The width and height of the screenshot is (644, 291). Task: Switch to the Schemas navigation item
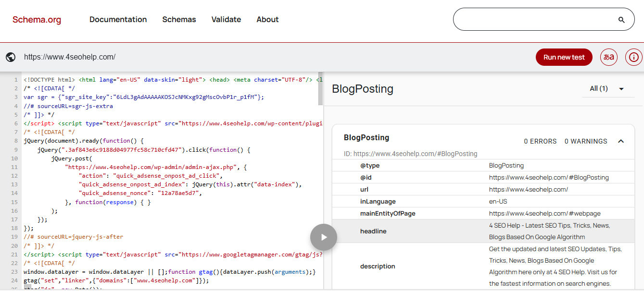click(x=179, y=19)
